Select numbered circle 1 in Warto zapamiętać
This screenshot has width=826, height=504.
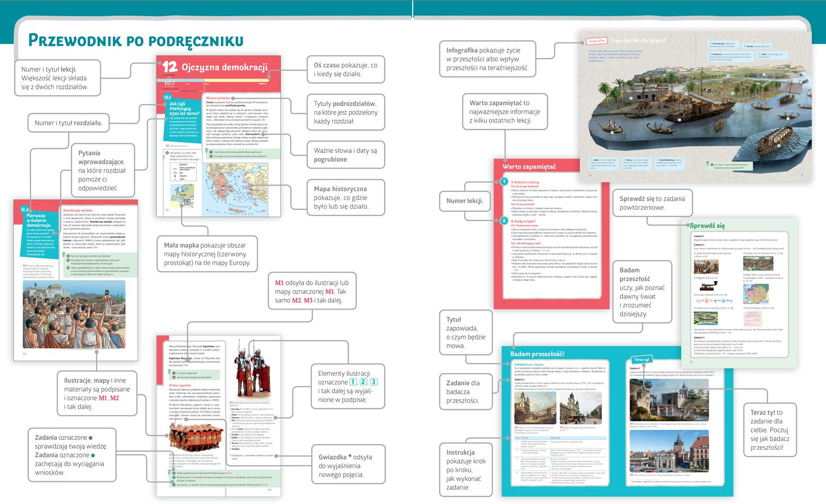(x=504, y=181)
